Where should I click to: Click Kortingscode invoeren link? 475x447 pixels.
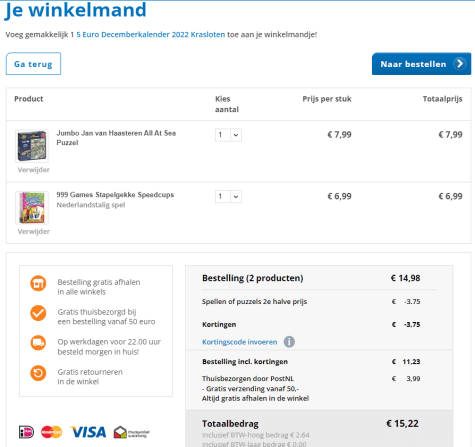239,342
